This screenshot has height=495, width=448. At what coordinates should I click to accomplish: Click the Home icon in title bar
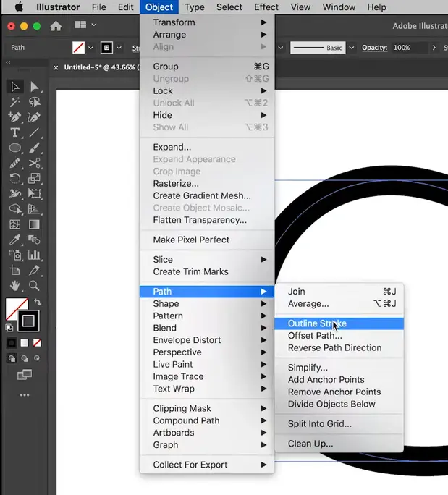pyautogui.click(x=56, y=26)
